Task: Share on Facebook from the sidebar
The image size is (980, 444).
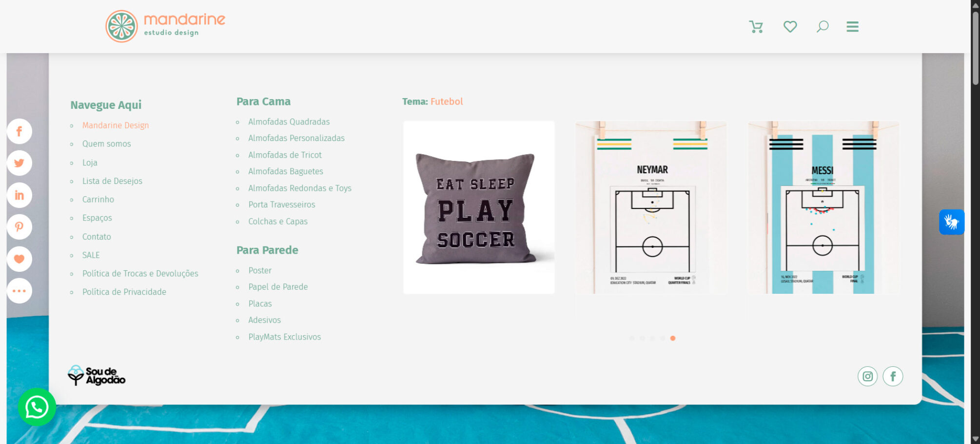Action: click(x=20, y=131)
